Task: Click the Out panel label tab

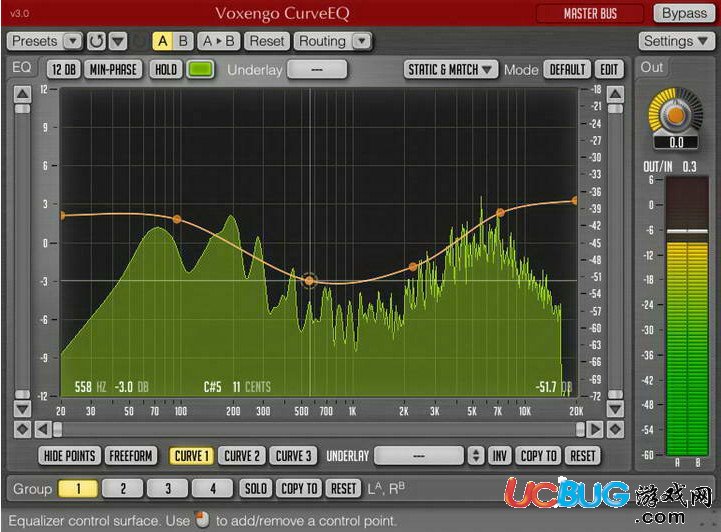Action: (x=652, y=68)
